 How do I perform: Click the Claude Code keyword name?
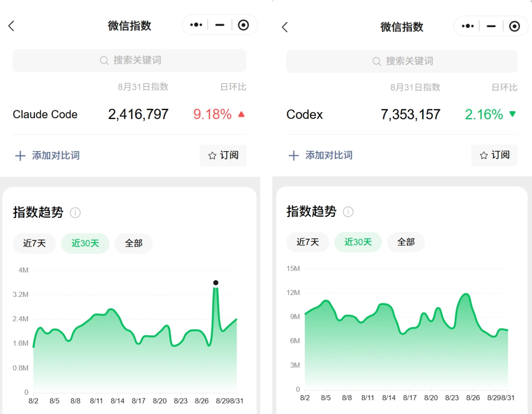(45, 114)
